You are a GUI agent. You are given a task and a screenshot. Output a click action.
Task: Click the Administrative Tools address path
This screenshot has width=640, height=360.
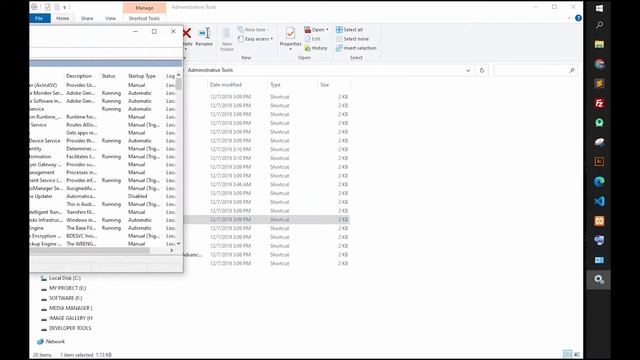tap(210, 70)
